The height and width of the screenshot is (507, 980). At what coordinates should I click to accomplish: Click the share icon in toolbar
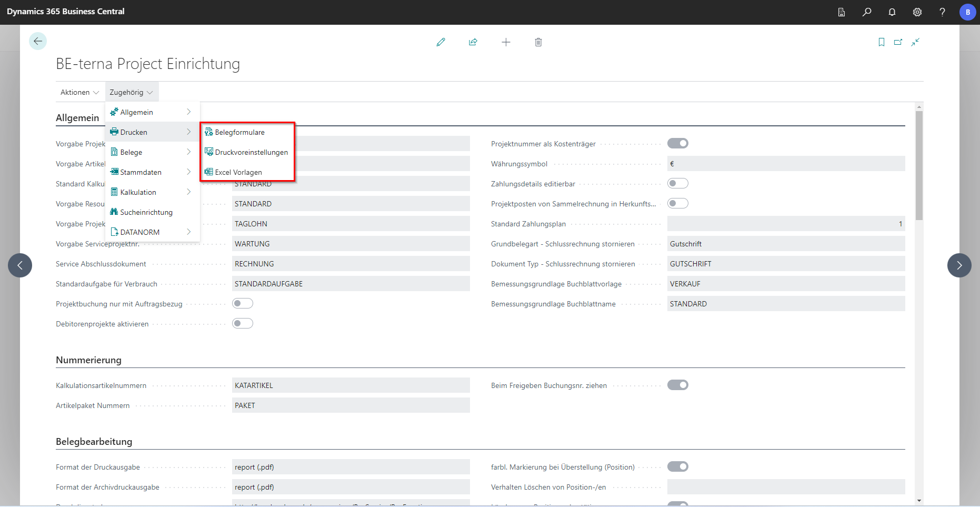[x=473, y=42]
